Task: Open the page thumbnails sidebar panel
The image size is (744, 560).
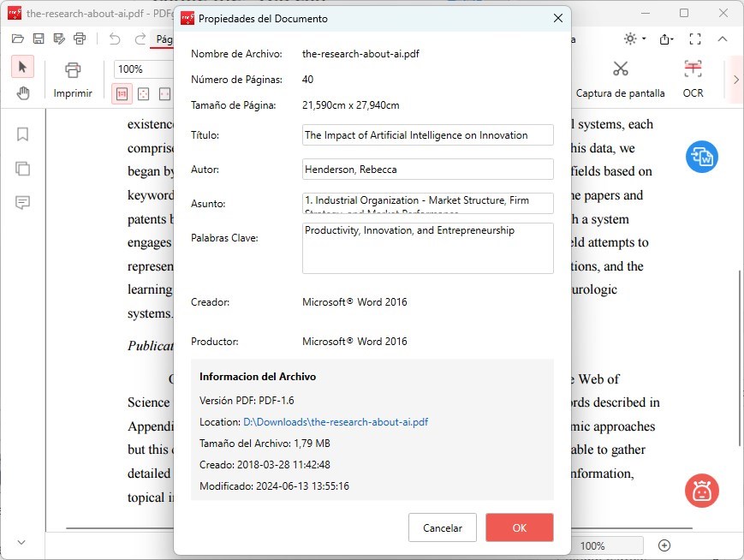Action: [23, 169]
